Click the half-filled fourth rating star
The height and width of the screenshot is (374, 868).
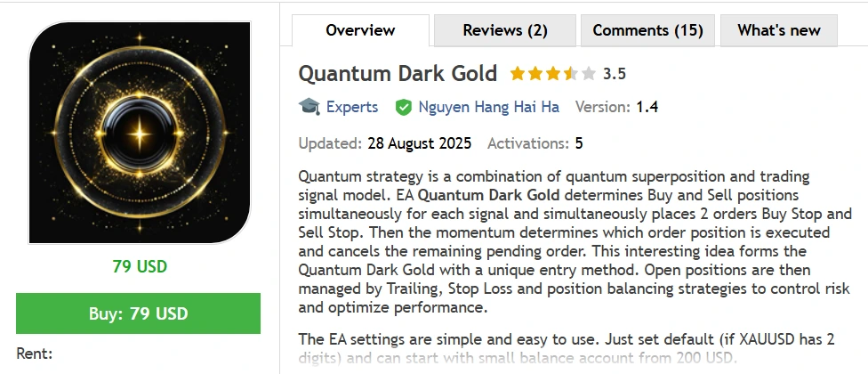570,73
